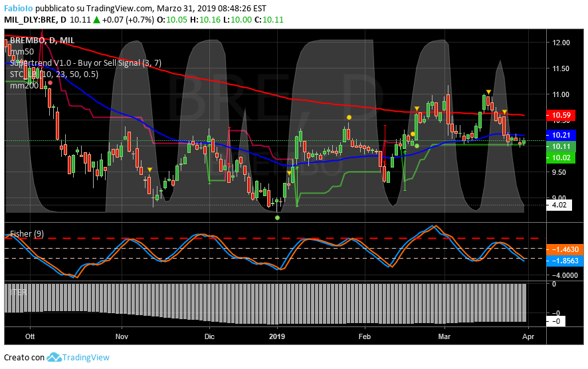Click the 9.50 price axis label
The width and height of the screenshot is (588, 369).
tap(559, 172)
